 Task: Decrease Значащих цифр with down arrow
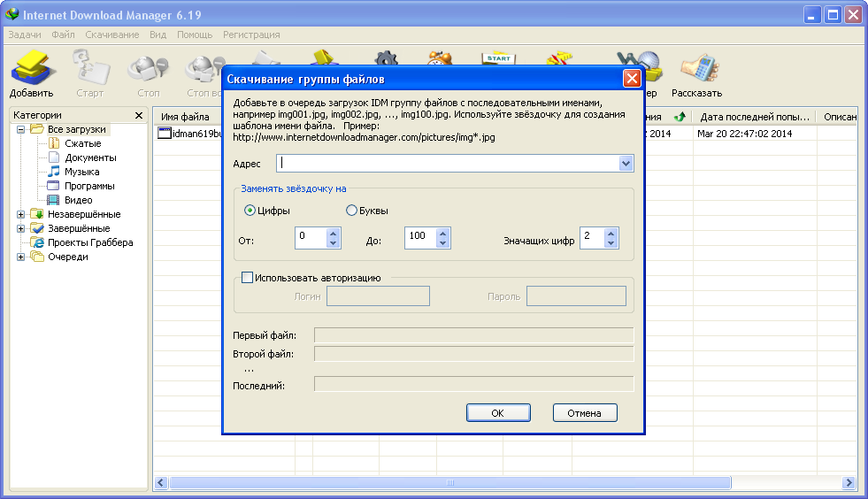click(611, 242)
